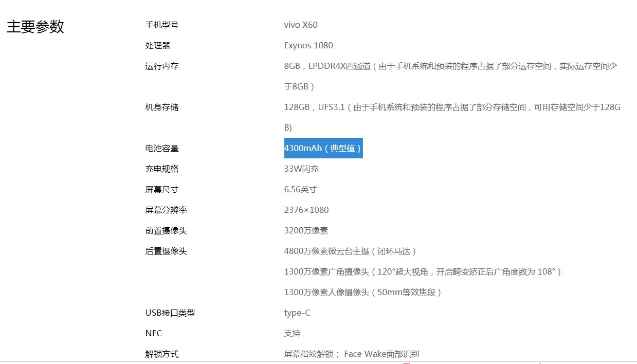
Task: Click the 屏幕分辨率 row label
Action: (x=165, y=210)
